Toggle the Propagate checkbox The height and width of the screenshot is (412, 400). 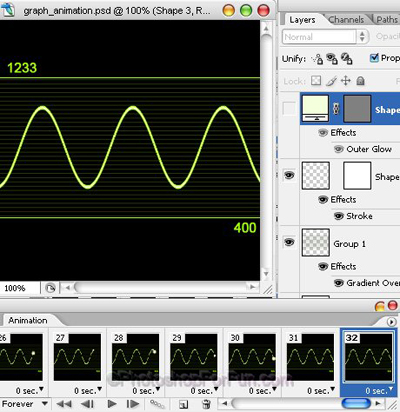tap(374, 58)
